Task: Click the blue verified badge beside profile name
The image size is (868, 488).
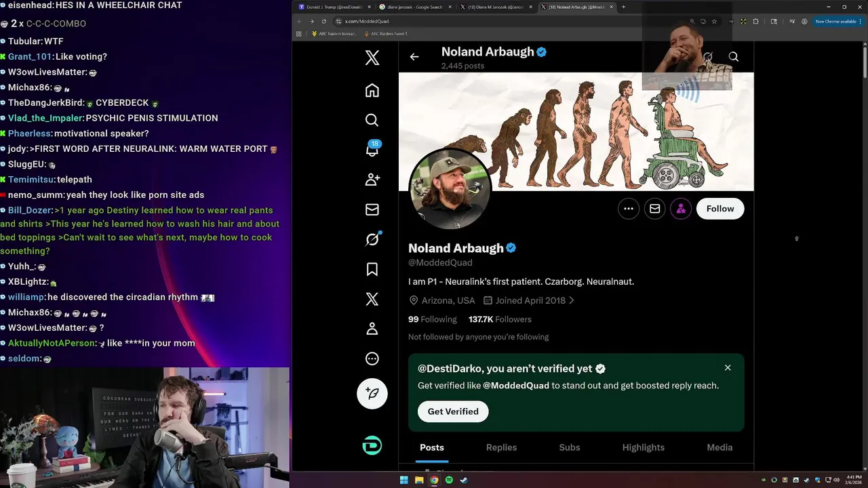Action: (x=511, y=248)
